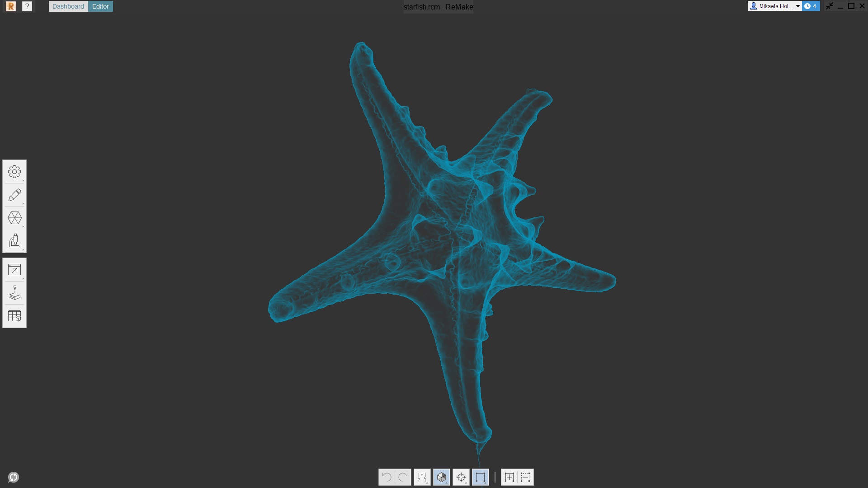Toggle the rectangle selection mode
This screenshot has height=488, width=868.
tap(481, 477)
